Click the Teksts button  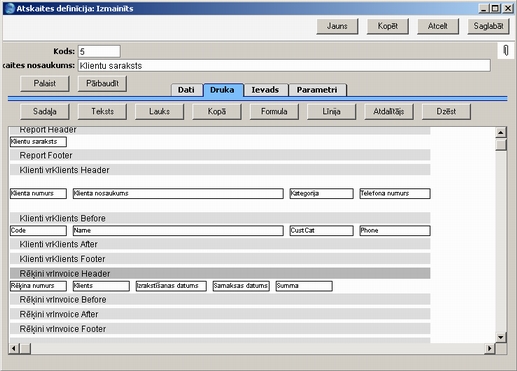pyautogui.click(x=102, y=111)
